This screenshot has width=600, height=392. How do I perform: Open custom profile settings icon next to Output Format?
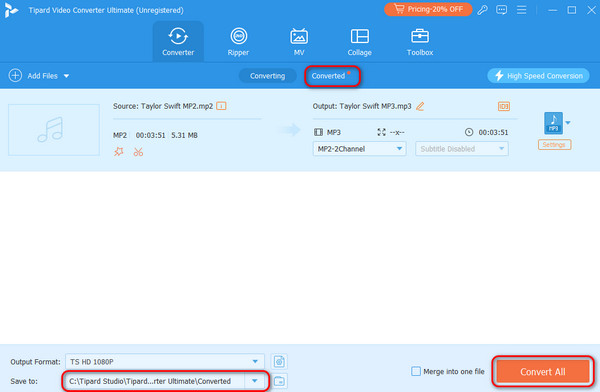[x=279, y=361]
